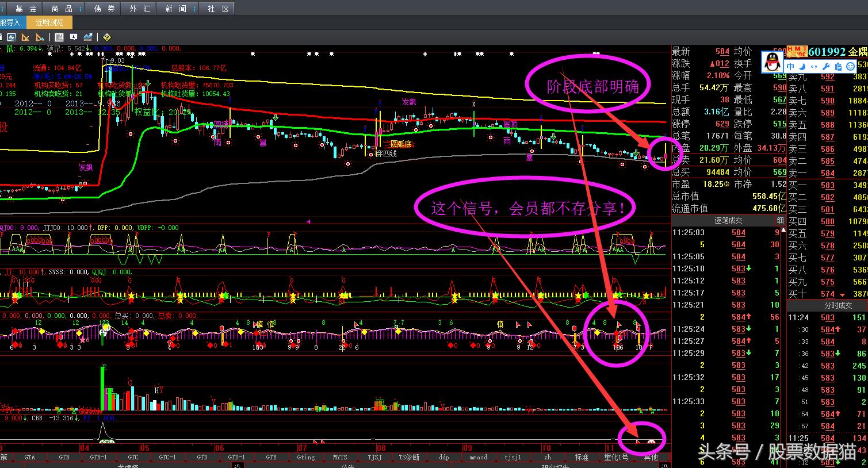The height and width of the screenshot is (468, 868).
Task: Select the GTD indicator tab
Action: [202, 457]
